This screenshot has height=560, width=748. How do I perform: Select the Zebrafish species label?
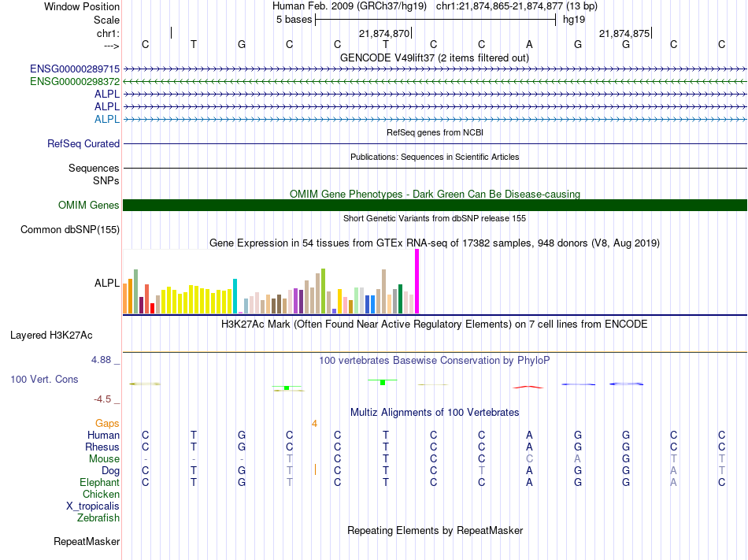coord(98,518)
